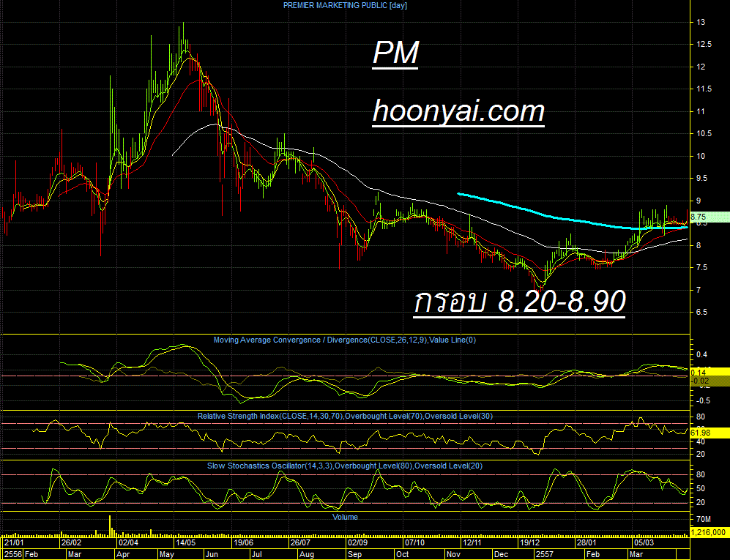Click the Nov month label

pyautogui.click(x=453, y=554)
